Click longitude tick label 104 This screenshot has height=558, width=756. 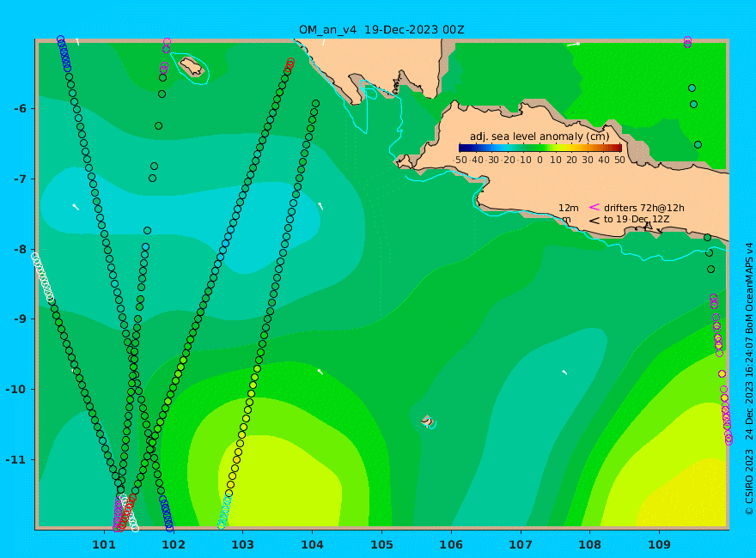(312, 545)
